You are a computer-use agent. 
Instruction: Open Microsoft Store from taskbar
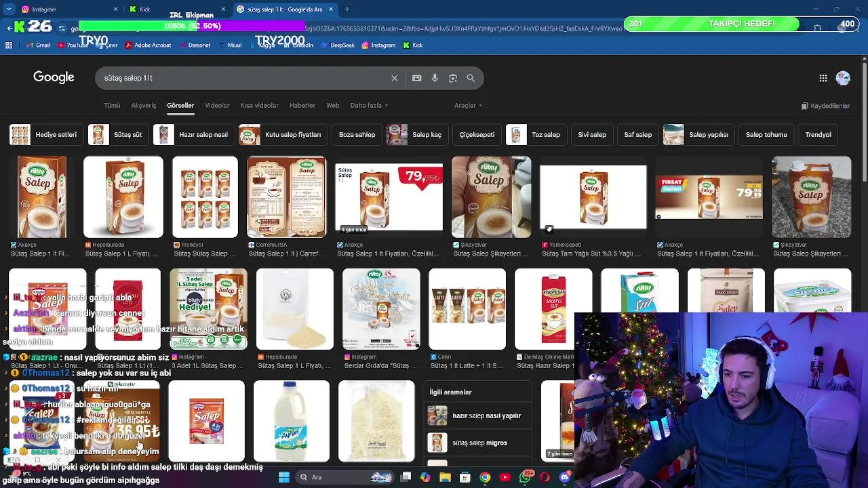pos(465,477)
